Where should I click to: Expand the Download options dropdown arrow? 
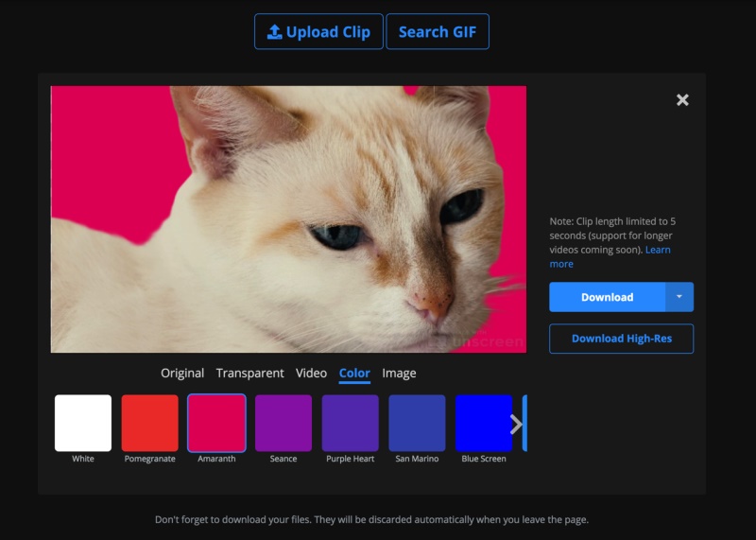pos(679,297)
